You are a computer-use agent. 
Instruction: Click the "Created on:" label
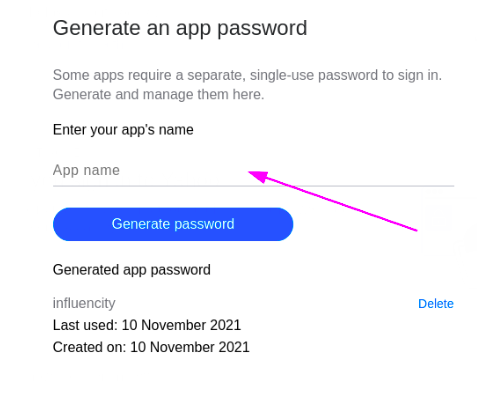89,347
